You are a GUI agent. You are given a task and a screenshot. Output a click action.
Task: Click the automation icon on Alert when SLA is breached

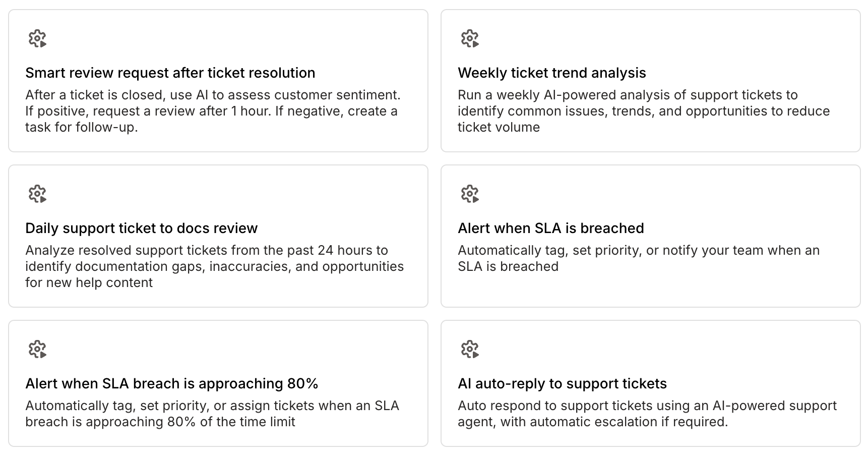tap(469, 194)
